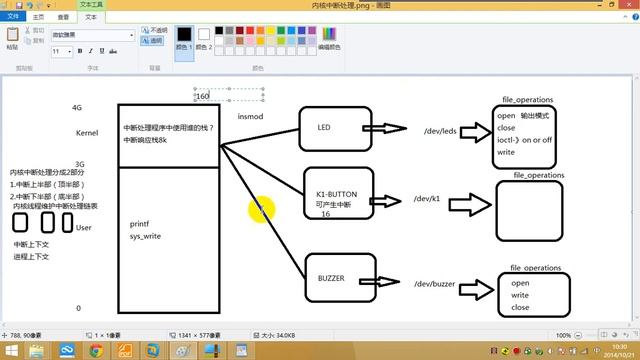
Task: Pick the purple color swatch
Action: [312, 31]
